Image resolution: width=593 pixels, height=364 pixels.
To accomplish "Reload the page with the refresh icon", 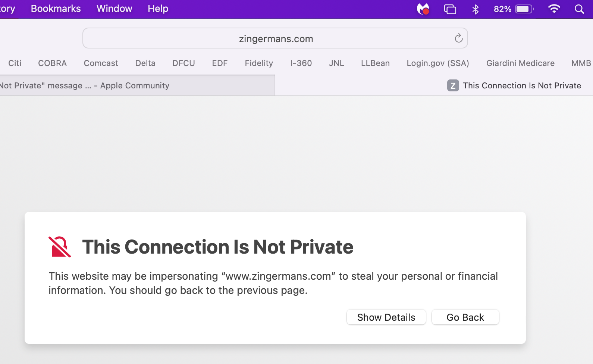I will point(459,38).
